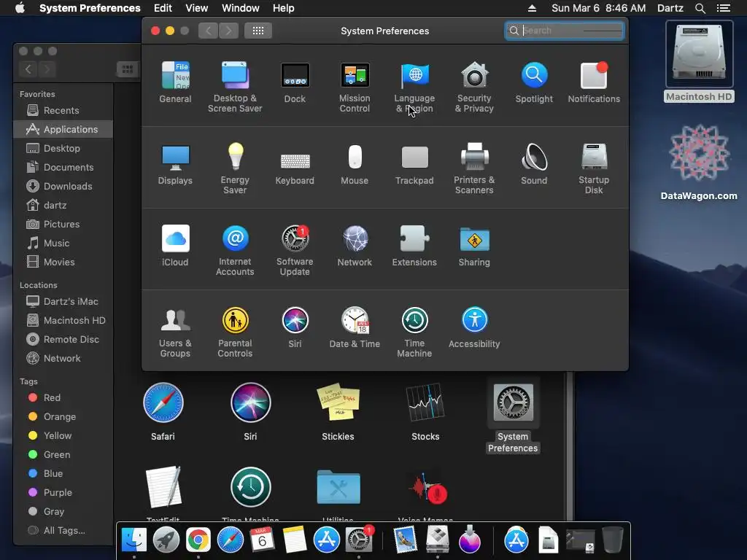The width and height of the screenshot is (747, 560).
Task: Select Downloads in Finder sidebar
Action: 63,186
